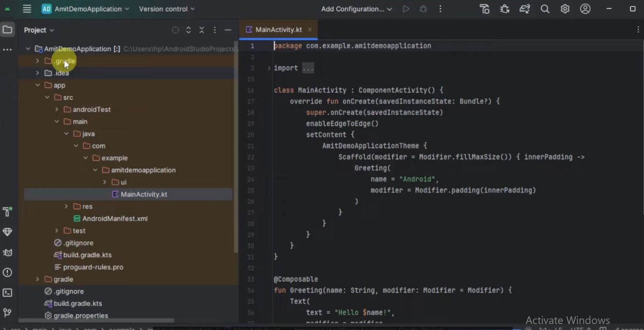Open More tool windows ellipsis in left sidebar

coord(7,50)
